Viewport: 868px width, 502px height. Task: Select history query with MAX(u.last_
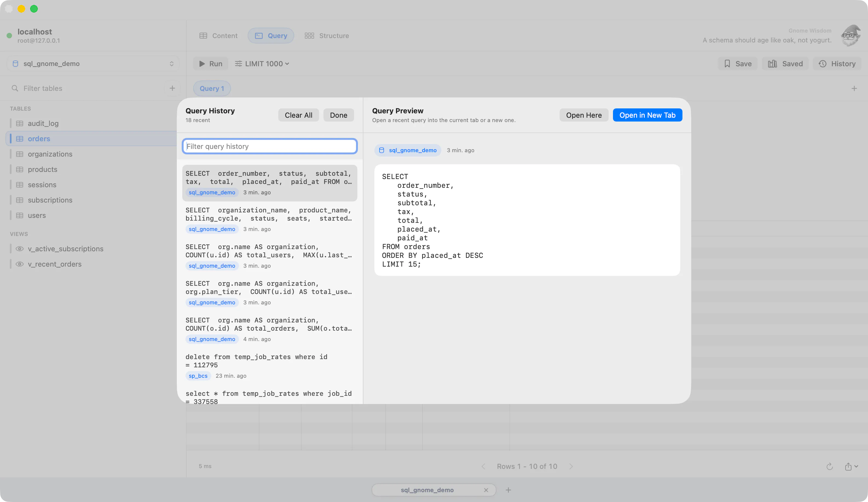[x=270, y=256]
